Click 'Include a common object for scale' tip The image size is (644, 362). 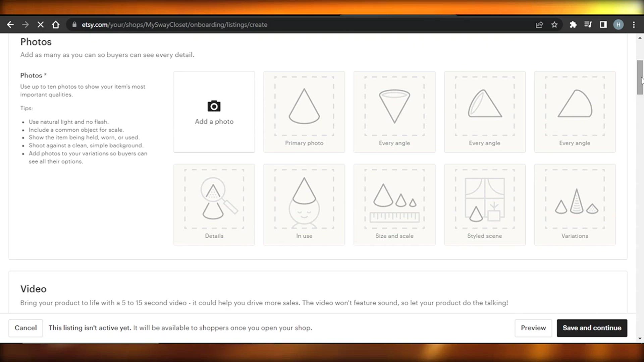(76, 130)
